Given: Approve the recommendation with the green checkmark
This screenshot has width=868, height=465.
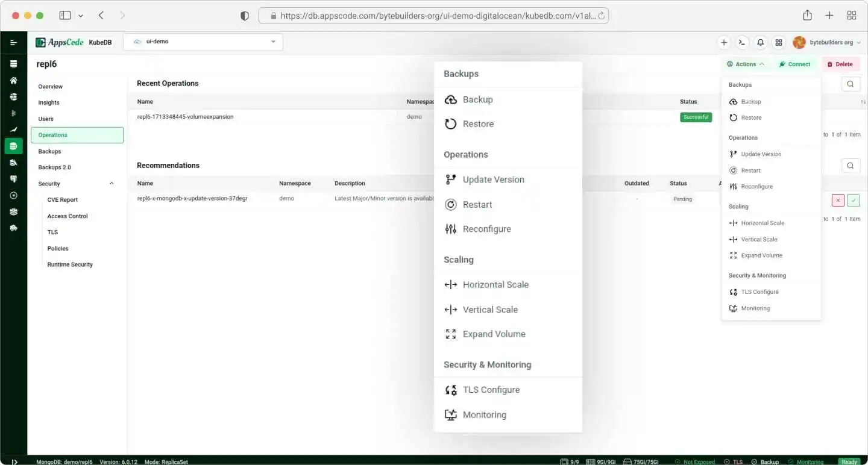Looking at the screenshot, I should pyautogui.click(x=854, y=200).
